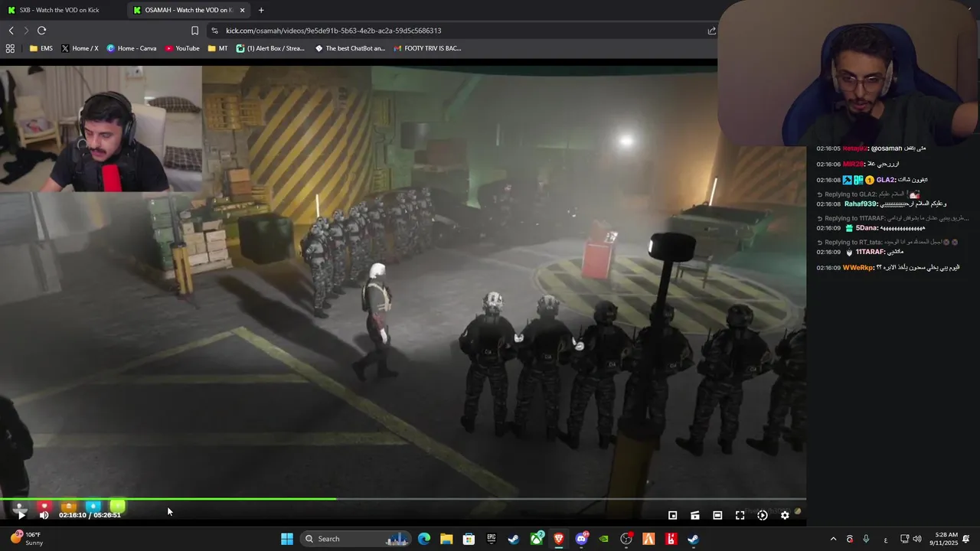Open the browser apps grid icon
Screen dimensions: 980x551
[x=10, y=48]
